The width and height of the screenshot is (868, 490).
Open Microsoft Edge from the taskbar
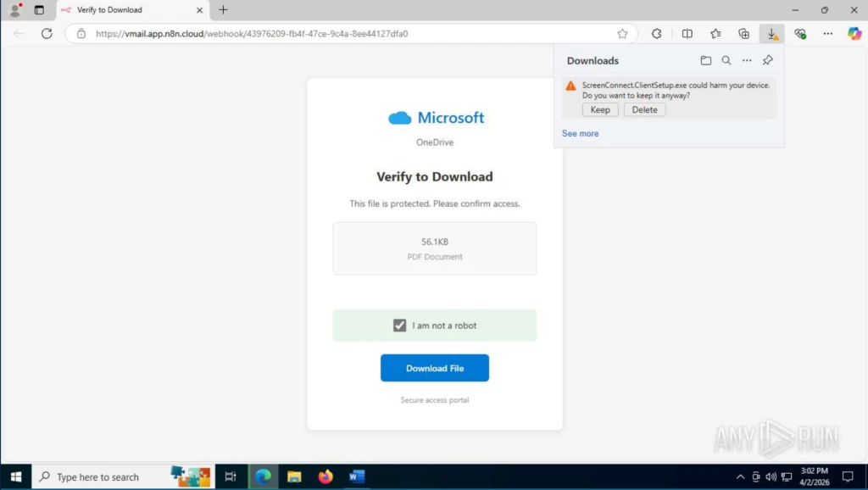(263, 476)
